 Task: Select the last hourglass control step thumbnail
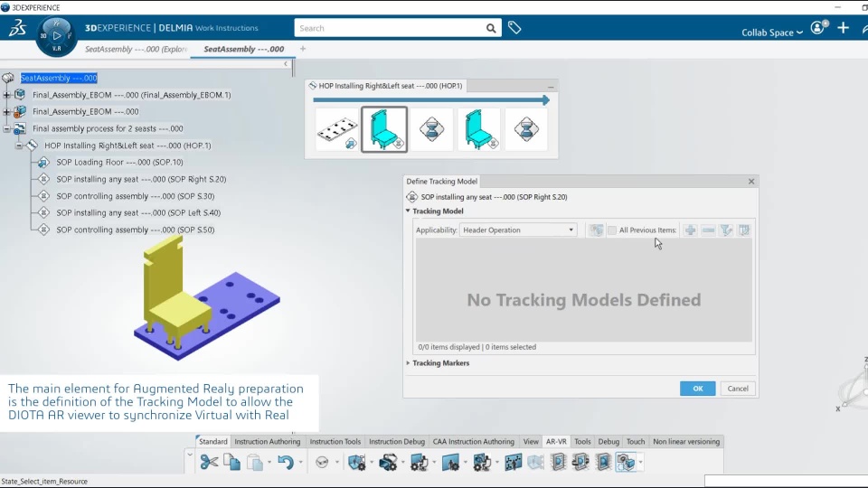526,130
